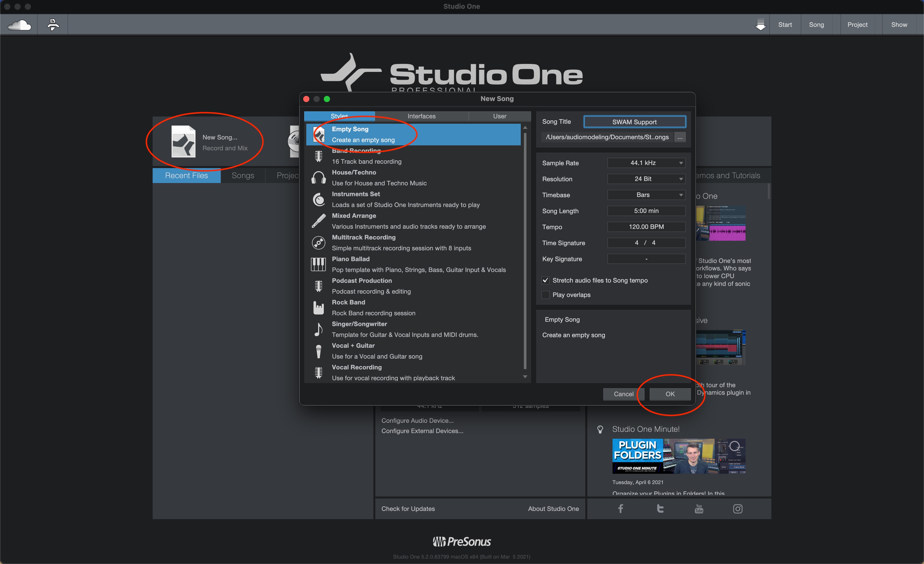Click the Instruments Set icon

click(319, 199)
